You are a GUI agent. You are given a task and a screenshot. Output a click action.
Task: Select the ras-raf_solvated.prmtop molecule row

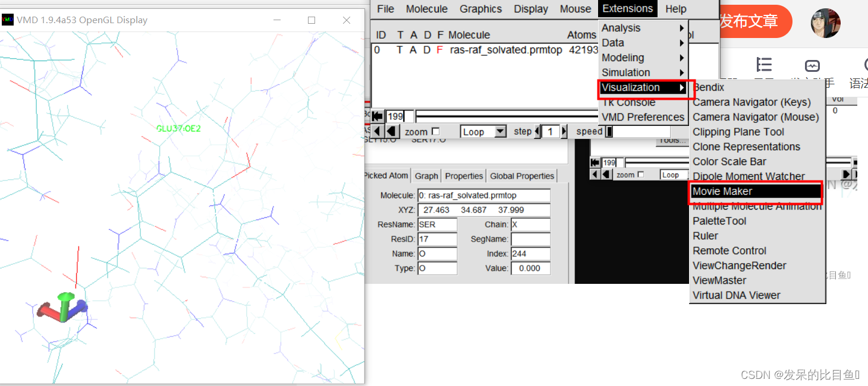[485, 50]
